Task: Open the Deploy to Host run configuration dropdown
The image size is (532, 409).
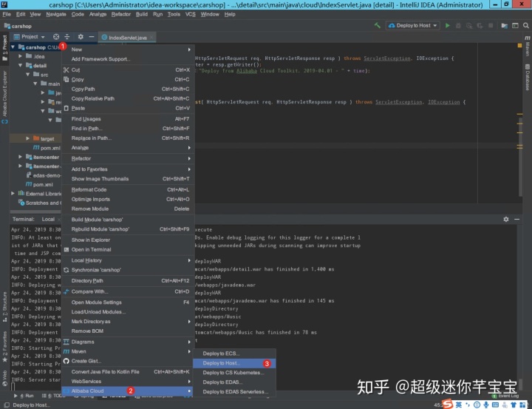Action: [412, 25]
